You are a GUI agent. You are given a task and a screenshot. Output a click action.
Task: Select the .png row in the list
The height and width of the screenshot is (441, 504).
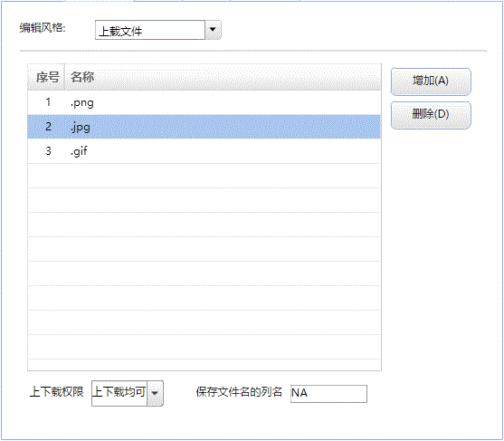204,102
